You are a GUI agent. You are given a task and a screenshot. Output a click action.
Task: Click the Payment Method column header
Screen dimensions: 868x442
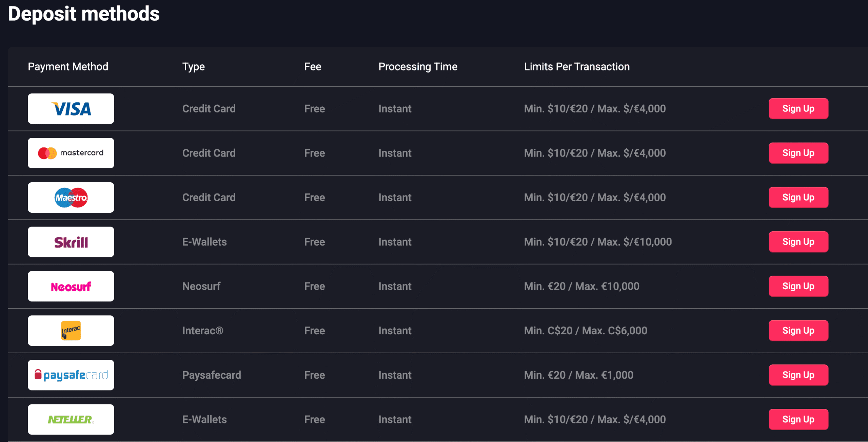[68, 67]
